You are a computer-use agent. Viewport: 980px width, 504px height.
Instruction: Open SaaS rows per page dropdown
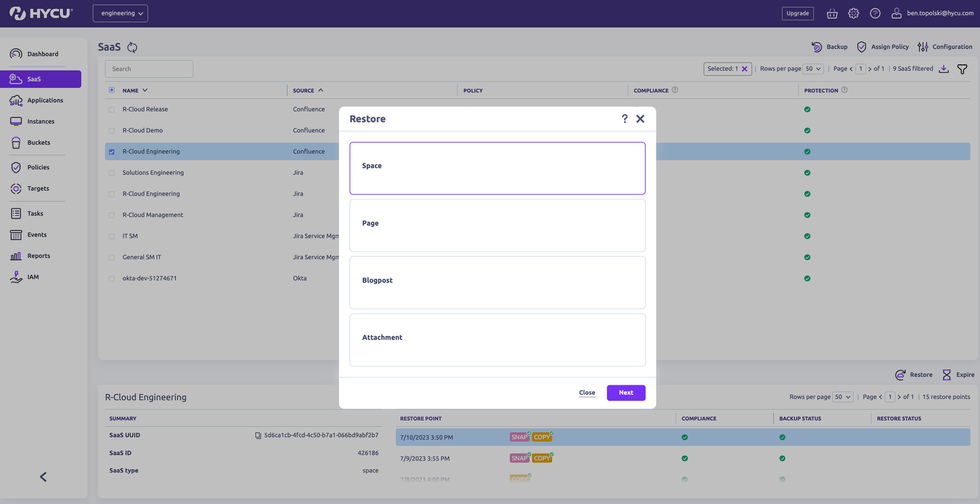click(813, 69)
